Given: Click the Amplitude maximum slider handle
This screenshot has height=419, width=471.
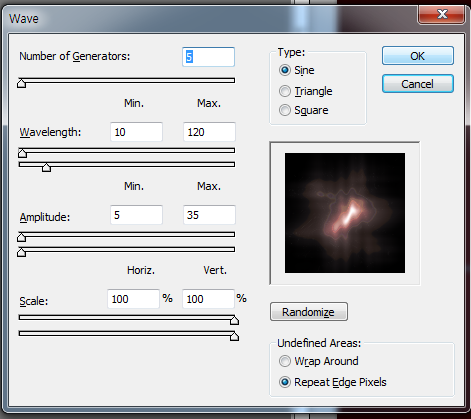Looking at the screenshot, I should pyautogui.click(x=21, y=252).
